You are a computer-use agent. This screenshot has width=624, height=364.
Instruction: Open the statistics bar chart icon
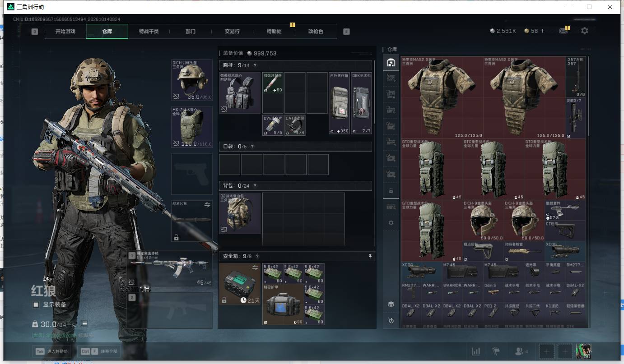click(x=476, y=351)
